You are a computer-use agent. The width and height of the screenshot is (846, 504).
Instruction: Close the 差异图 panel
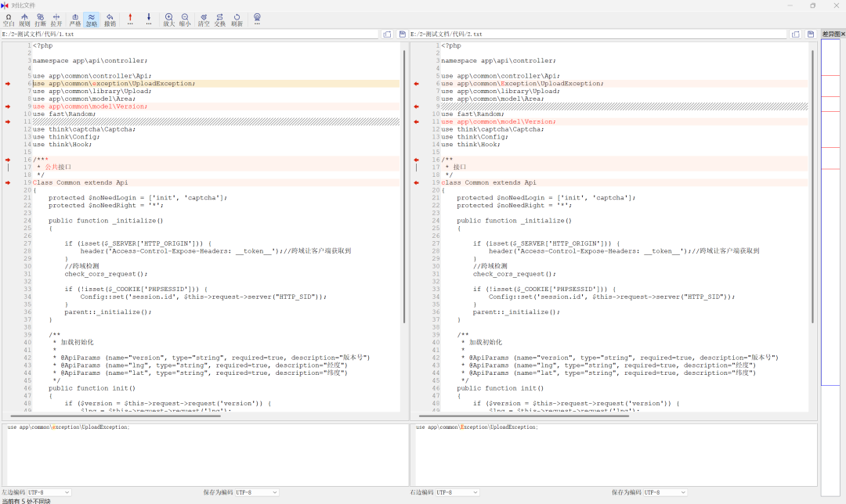843,34
